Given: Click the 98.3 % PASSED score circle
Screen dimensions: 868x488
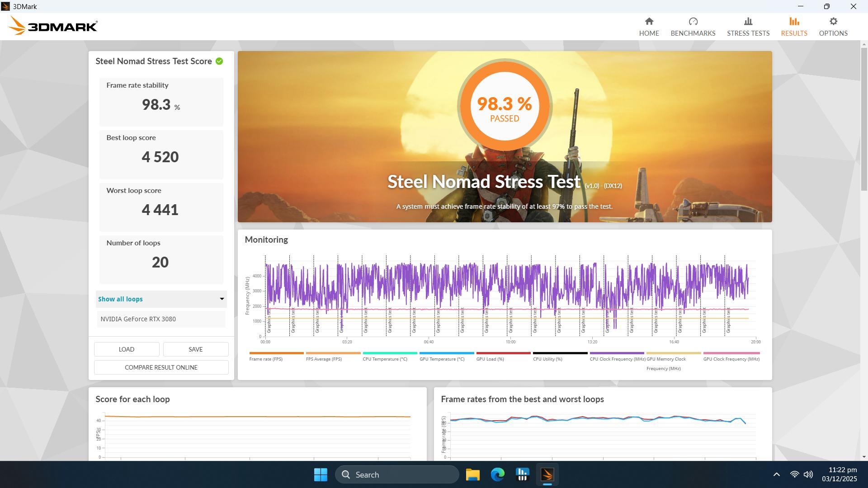Looking at the screenshot, I should click(x=505, y=106).
